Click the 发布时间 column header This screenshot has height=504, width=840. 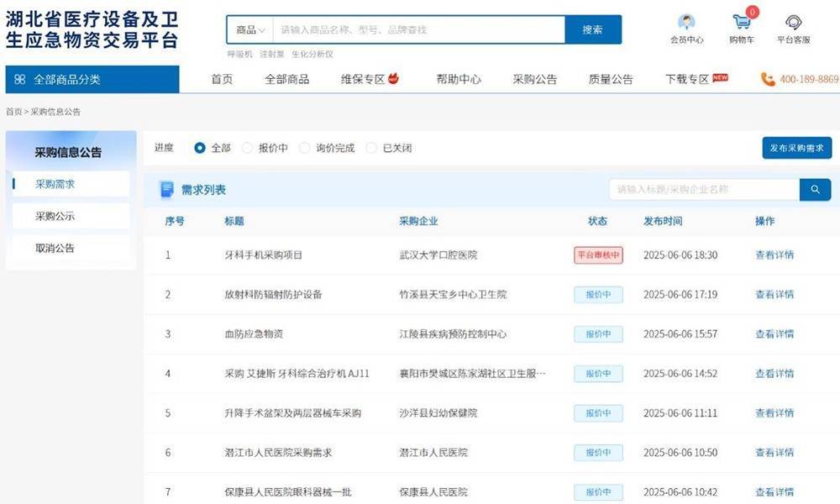tap(663, 221)
